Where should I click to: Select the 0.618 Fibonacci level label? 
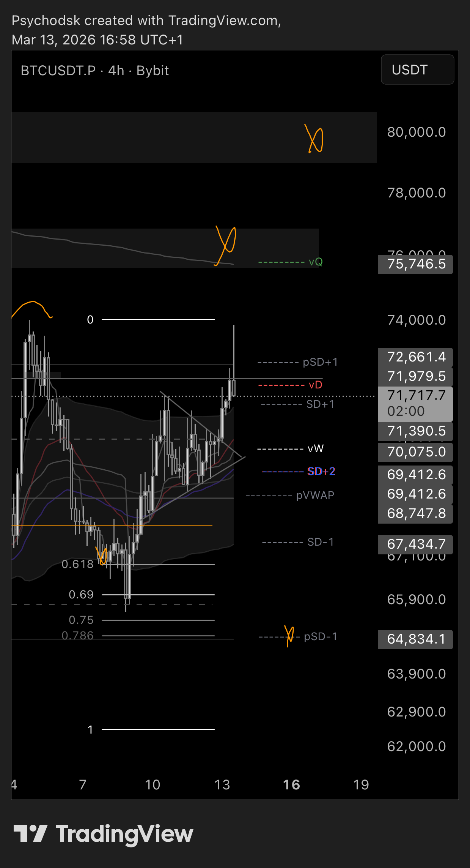(x=77, y=564)
